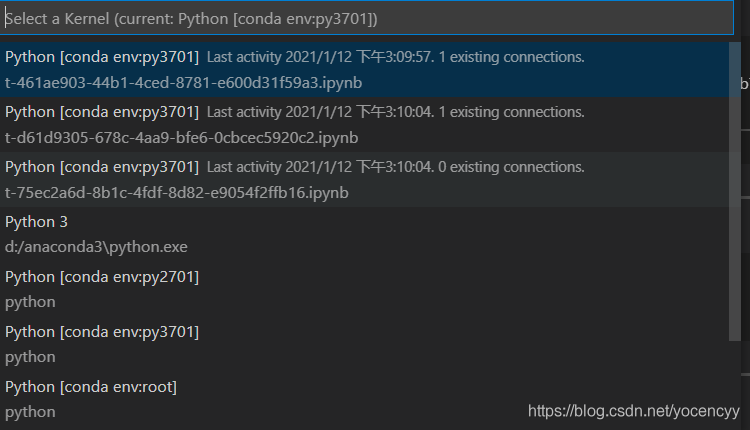Pick the kernel session for t-75ec2a6d notebook
The height and width of the screenshot is (430, 750).
click(x=366, y=180)
